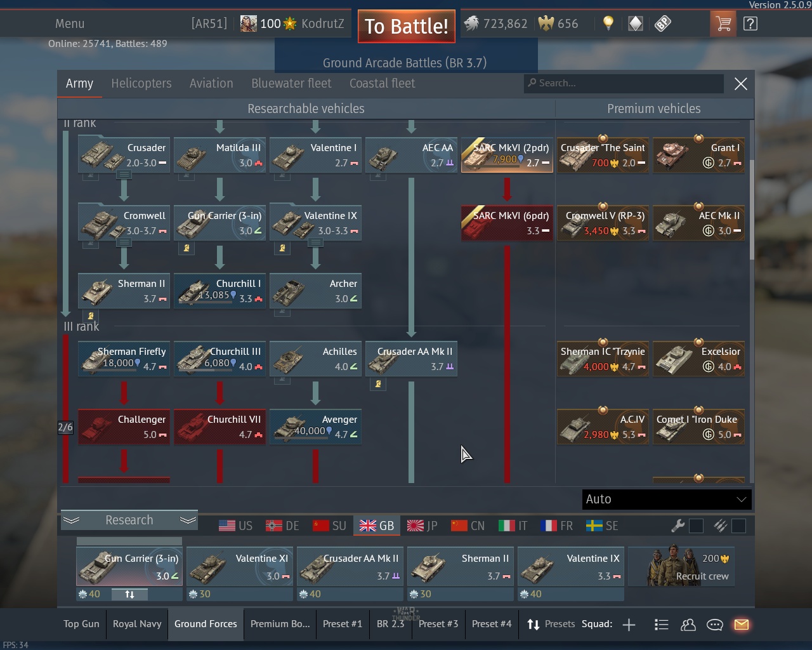812x650 pixels.
Task: Select the SE nation tab
Action: coord(602,526)
